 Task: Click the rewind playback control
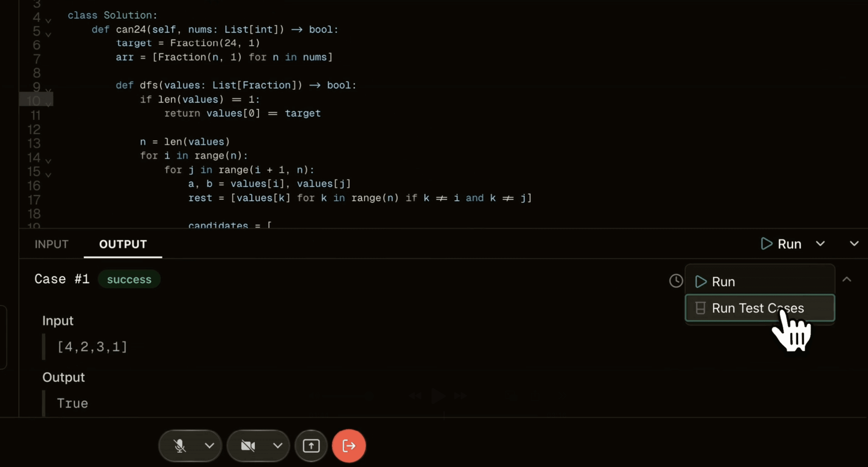point(415,396)
